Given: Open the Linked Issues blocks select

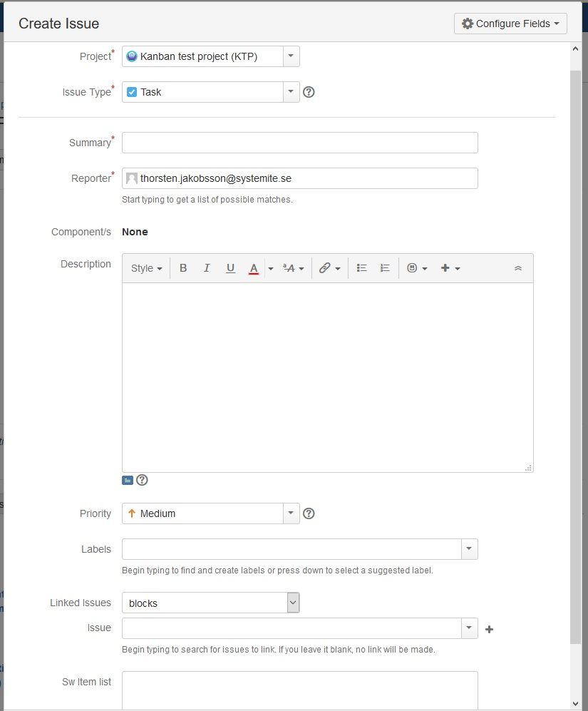Looking at the screenshot, I should tap(211, 603).
